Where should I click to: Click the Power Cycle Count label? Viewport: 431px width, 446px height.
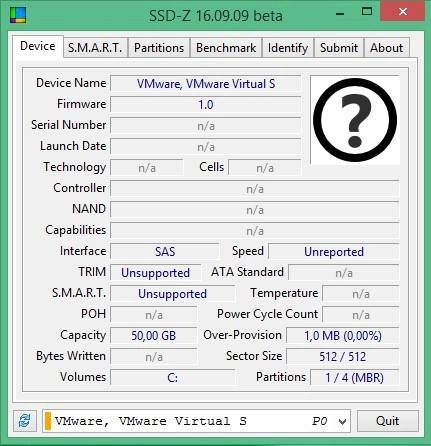click(x=267, y=314)
